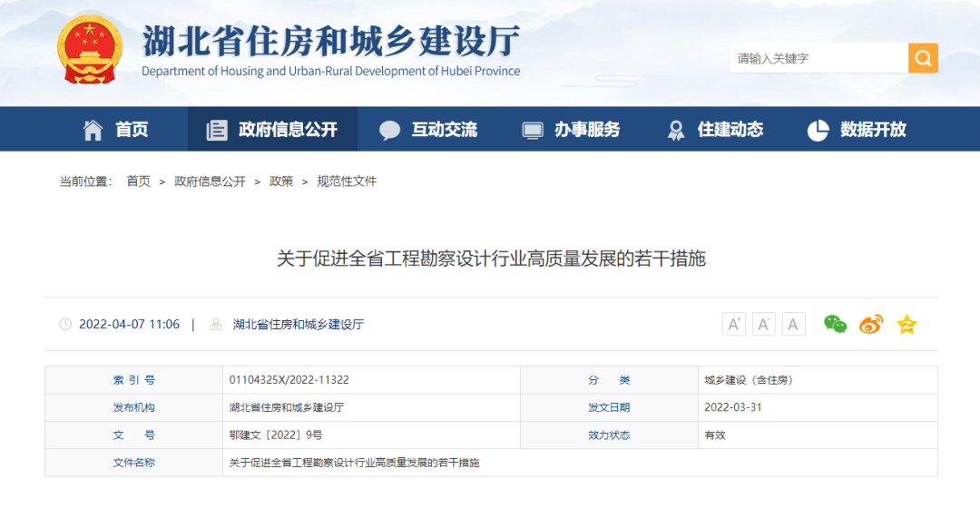
Task: Click the speech bubble icon beside 互动交流
Action: [389, 130]
